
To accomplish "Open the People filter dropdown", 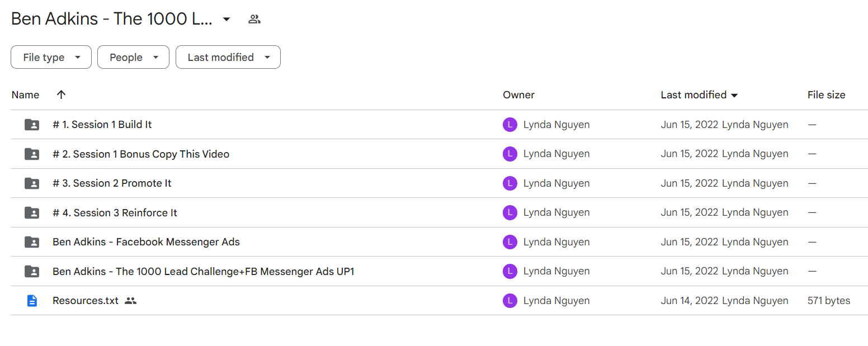I will (x=133, y=57).
